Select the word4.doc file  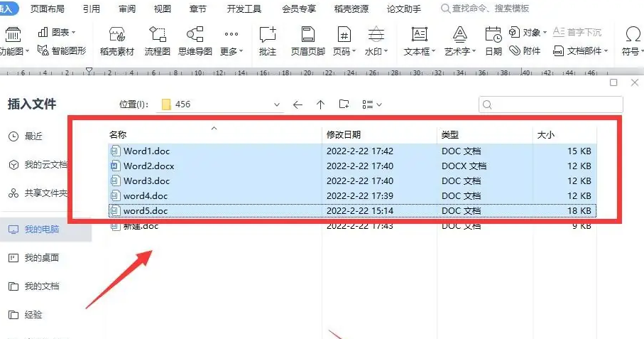coord(352,195)
